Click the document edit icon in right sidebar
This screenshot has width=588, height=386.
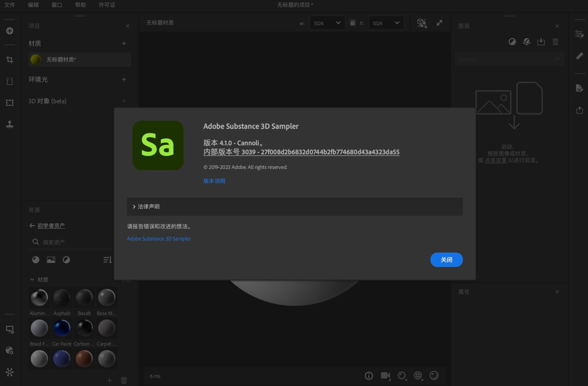pyautogui.click(x=580, y=88)
